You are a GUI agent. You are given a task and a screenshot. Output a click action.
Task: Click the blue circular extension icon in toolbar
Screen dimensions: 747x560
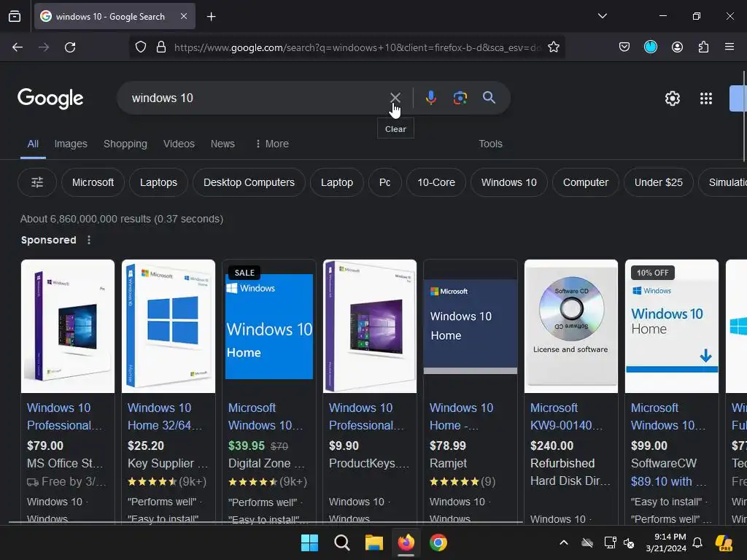click(x=650, y=47)
